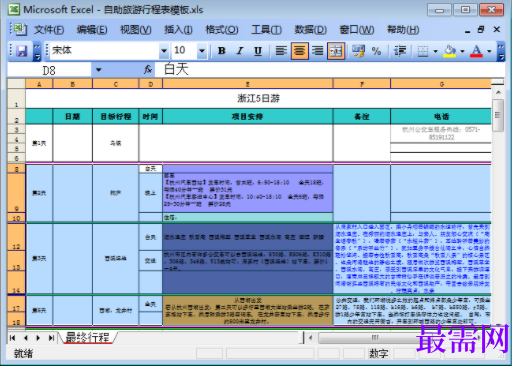Expand the standard toolbar options
528x370 pixels.
(x=37, y=51)
